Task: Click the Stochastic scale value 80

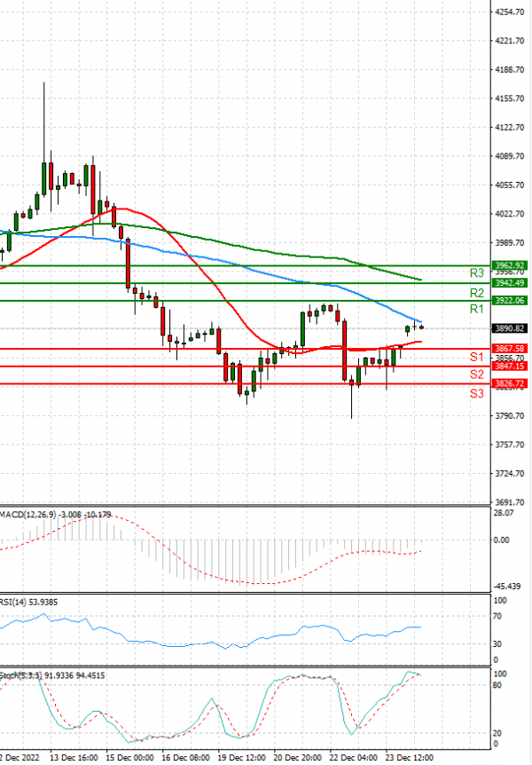Action: pyautogui.click(x=497, y=685)
